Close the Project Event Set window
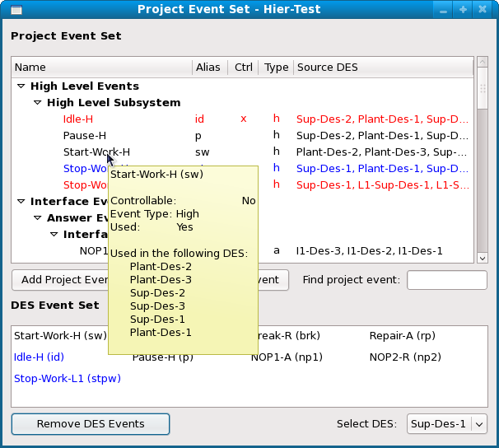Screen dimensions: 499x448 pyautogui.click(x=483, y=10)
